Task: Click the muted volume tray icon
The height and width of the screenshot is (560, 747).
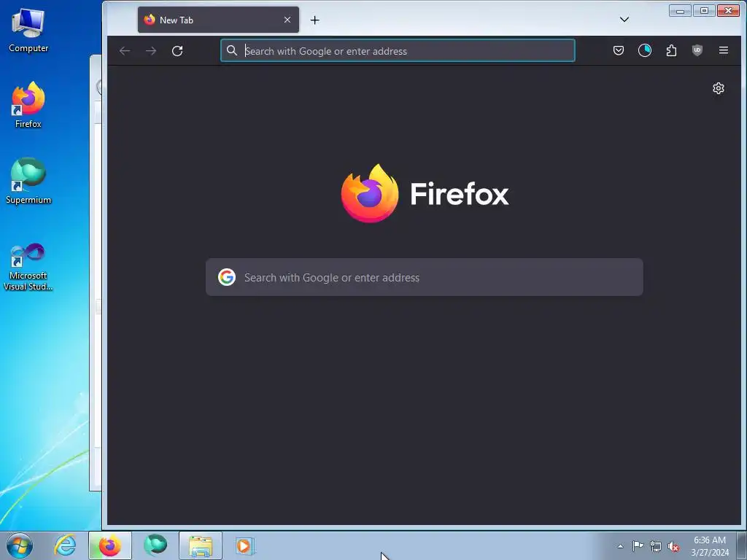Action: (x=673, y=546)
